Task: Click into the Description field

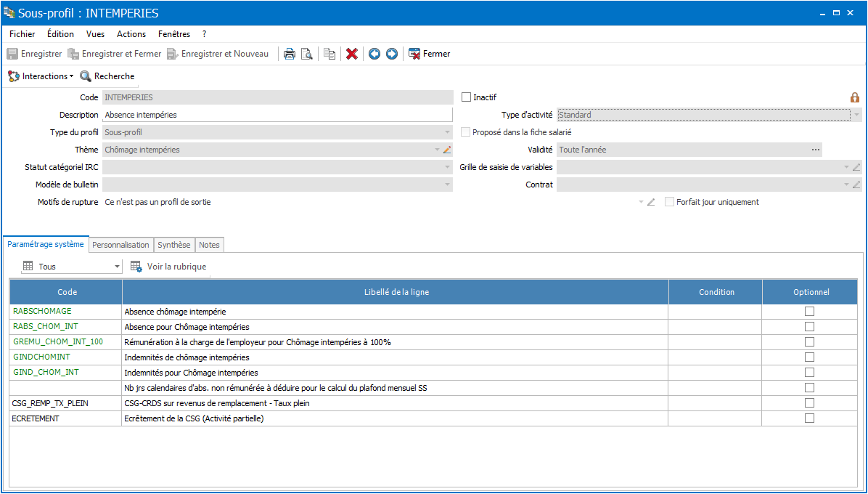Action: 278,115
